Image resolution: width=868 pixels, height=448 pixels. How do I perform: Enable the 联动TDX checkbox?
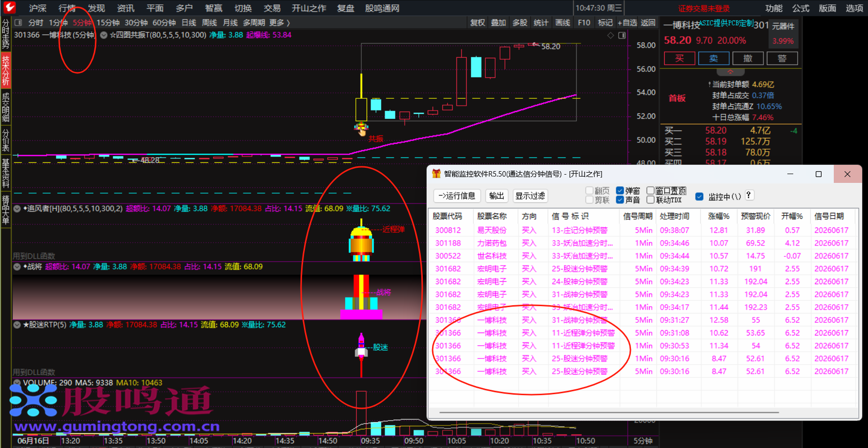[x=651, y=200]
